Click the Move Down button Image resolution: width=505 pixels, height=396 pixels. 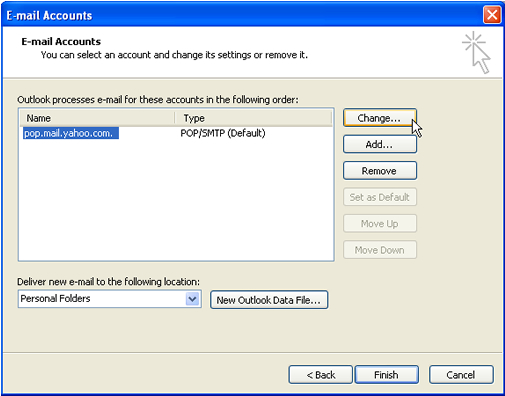tap(380, 250)
